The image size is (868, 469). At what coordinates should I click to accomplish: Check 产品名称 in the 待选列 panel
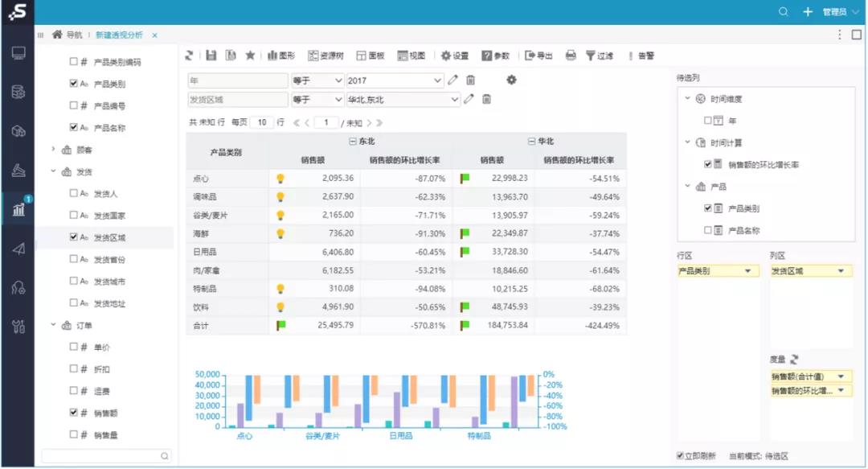707,230
